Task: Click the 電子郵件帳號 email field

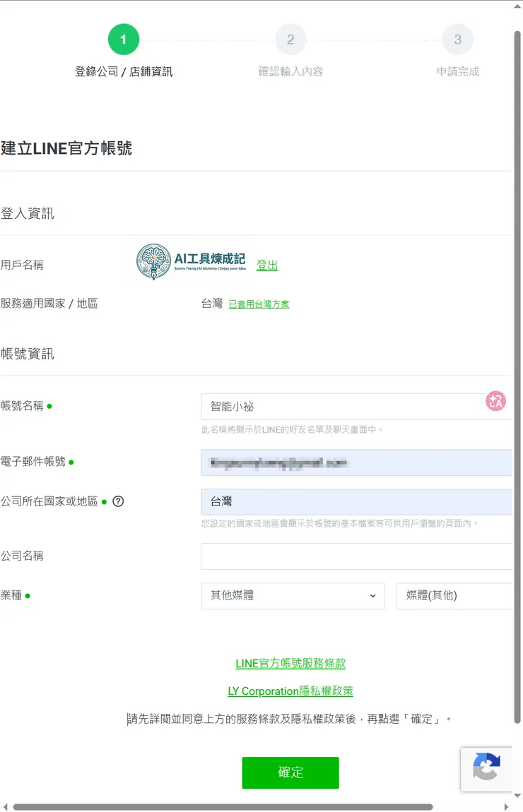Action: [x=356, y=462]
